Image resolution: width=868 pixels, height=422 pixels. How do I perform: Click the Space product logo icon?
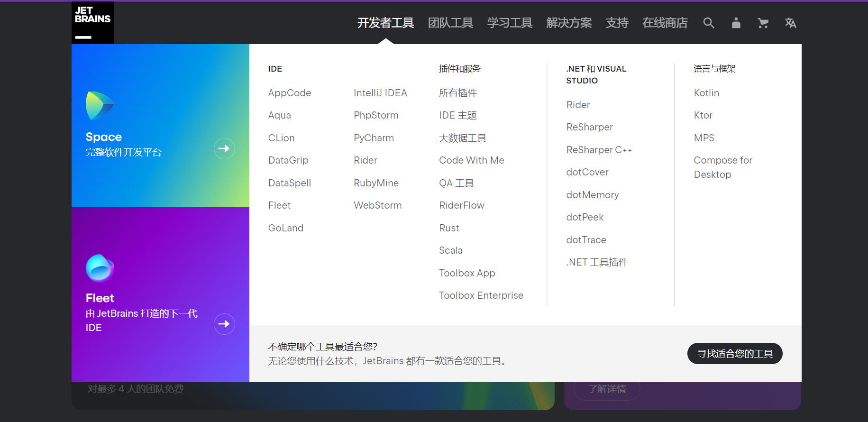100,105
